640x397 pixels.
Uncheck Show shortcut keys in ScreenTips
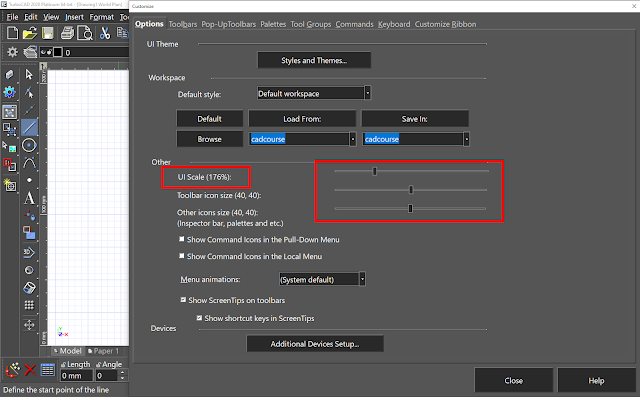199,318
